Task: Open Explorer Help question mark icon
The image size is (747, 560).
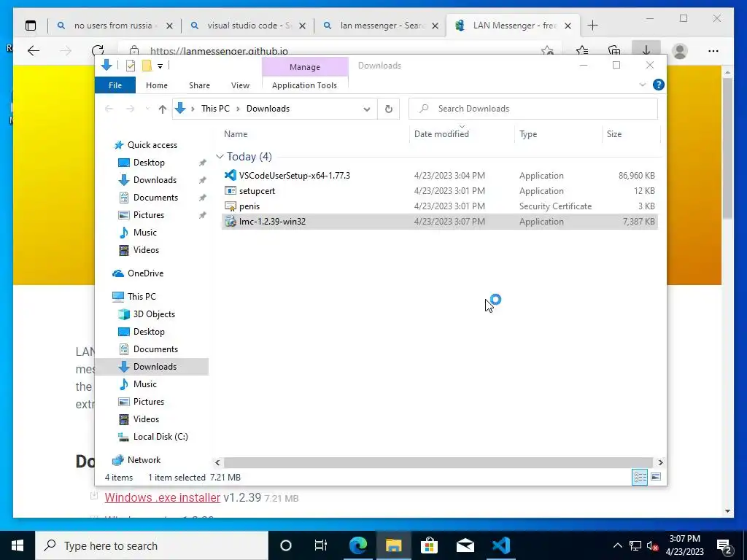Action: point(659,85)
